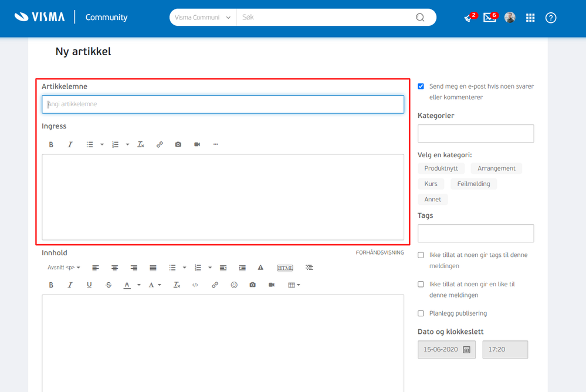Expand bullet list style arrow in Ingress
The height and width of the screenshot is (392, 586).
point(101,144)
